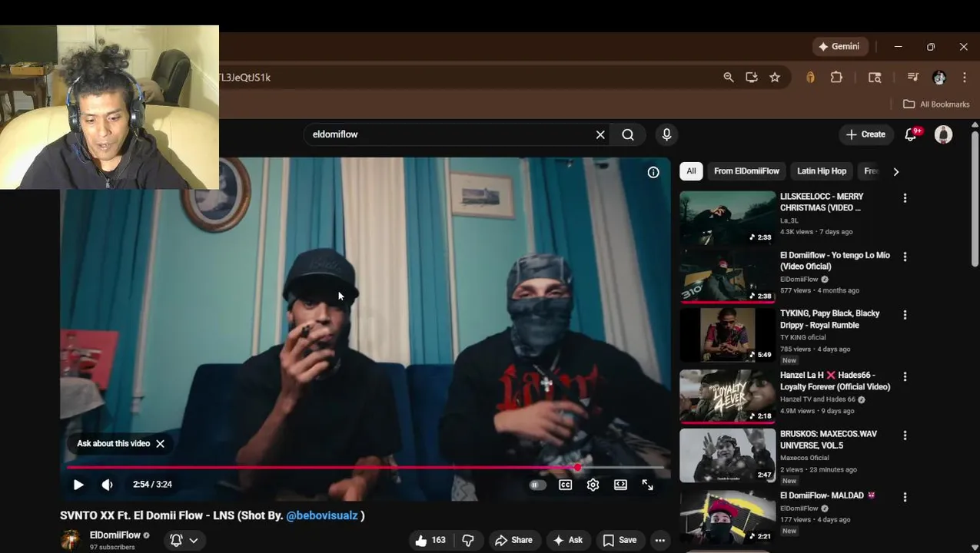Select From ElDomiiFlow filter chip
The width and height of the screenshot is (980, 553).
pos(746,171)
